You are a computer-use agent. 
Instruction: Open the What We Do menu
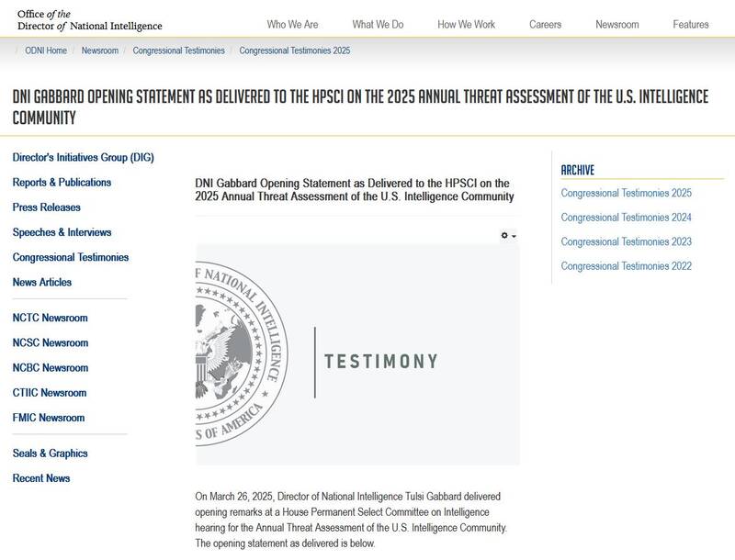(x=378, y=25)
